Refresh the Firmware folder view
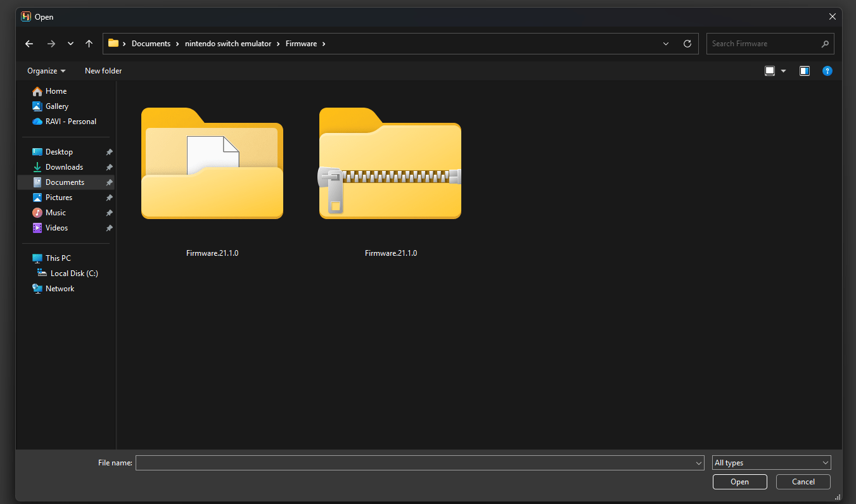The image size is (856, 504). point(687,43)
